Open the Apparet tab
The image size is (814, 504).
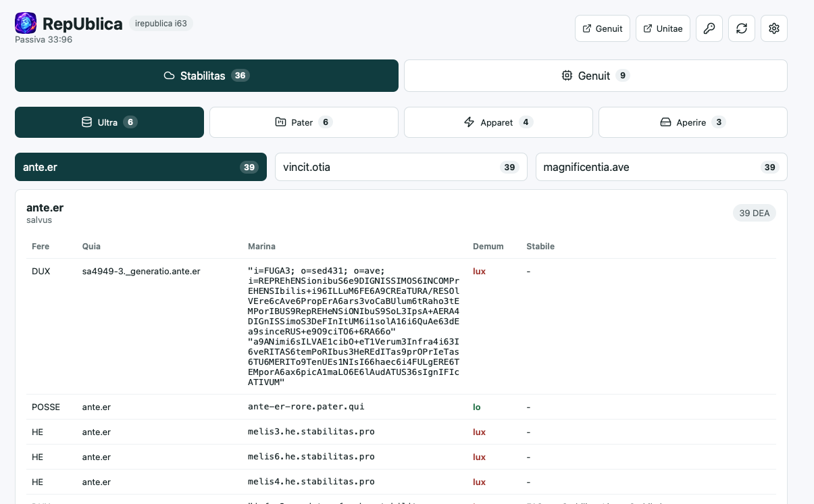click(x=499, y=122)
